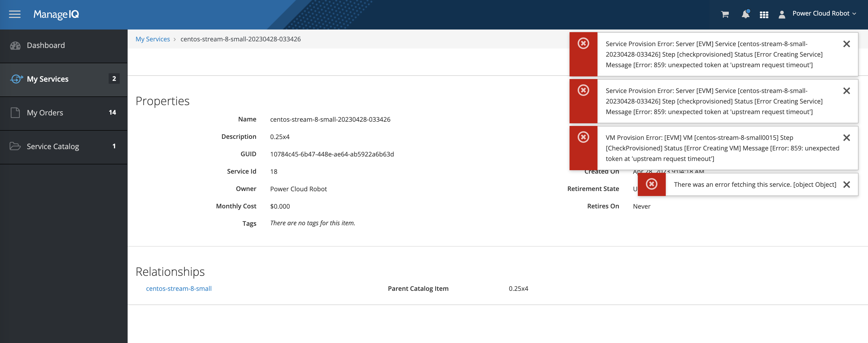The width and height of the screenshot is (868, 343).
Task: Click the Service Catalog folder icon
Action: 16,146
